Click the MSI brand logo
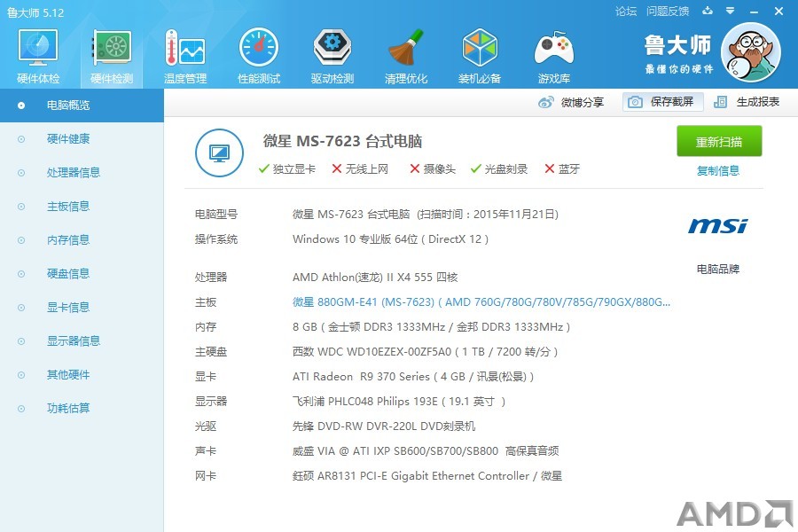Viewport: 798px width, 532px height. [718, 225]
